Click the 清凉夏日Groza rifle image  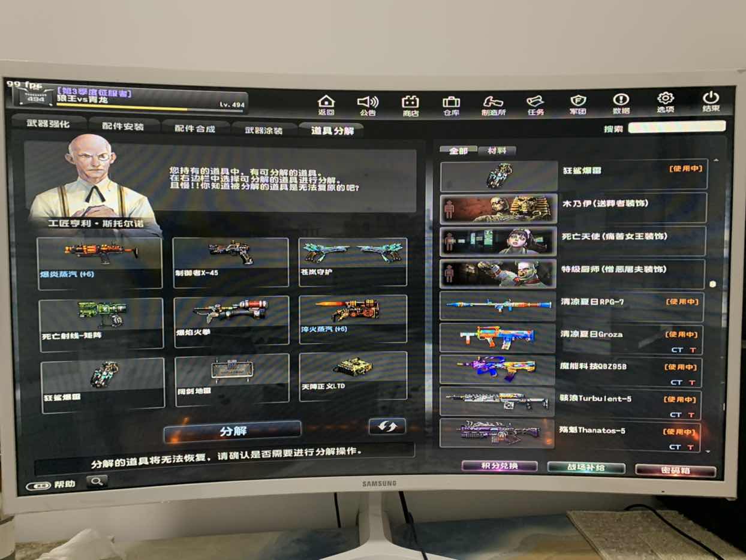pyautogui.click(x=497, y=338)
